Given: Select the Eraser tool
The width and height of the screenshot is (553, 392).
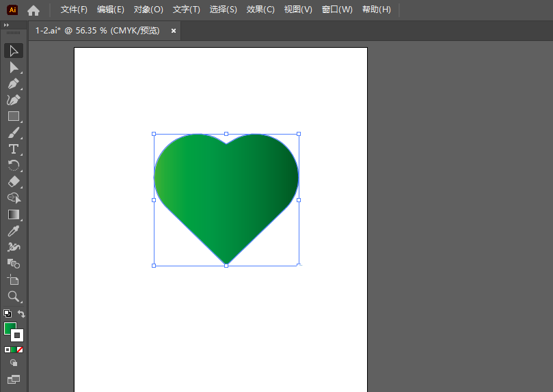Looking at the screenshot, I should pos(13,182).
